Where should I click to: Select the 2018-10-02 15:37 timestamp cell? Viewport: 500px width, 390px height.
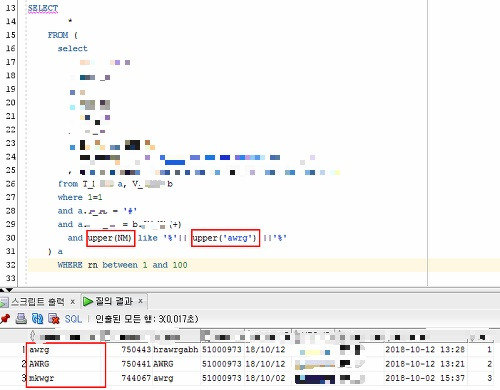click(x=425, y=378)
